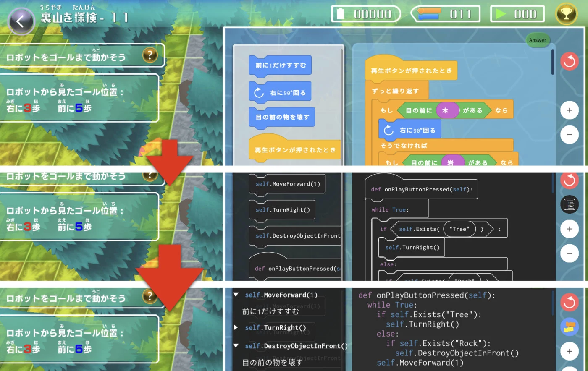This screenshot has width=588, height=371.
Task: Click ロボットをゴールまで動かそう mission banner at top
Action: [82, 55]
